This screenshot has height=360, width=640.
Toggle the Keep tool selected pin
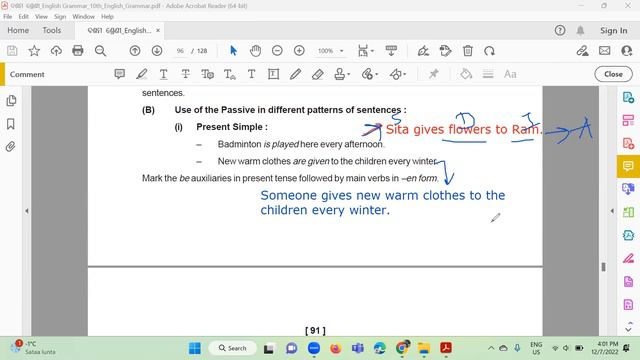click(x=433, y=74)
